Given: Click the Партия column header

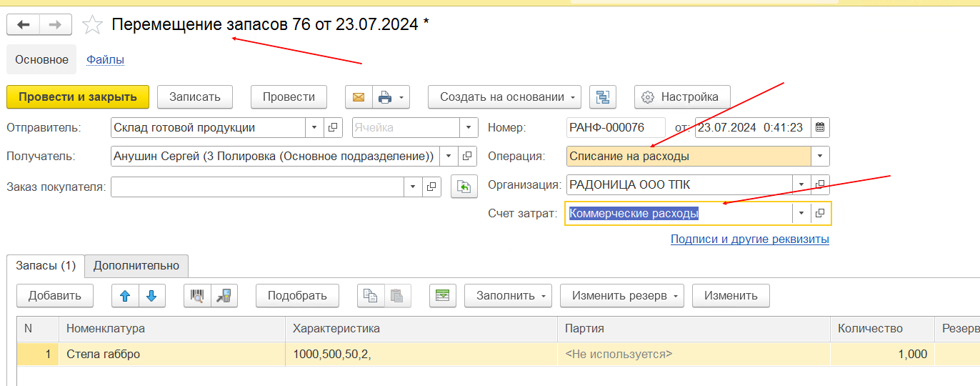Looking at the screenshot, I should click(694, 329).
